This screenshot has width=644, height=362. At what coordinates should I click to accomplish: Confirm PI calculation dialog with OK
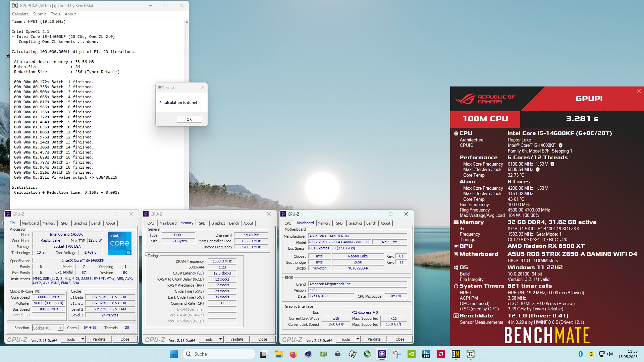click(189, 119)
